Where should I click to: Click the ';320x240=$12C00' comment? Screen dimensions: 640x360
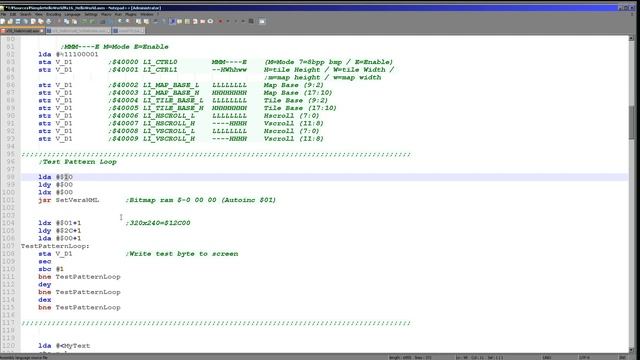click(x=158, y=223)
